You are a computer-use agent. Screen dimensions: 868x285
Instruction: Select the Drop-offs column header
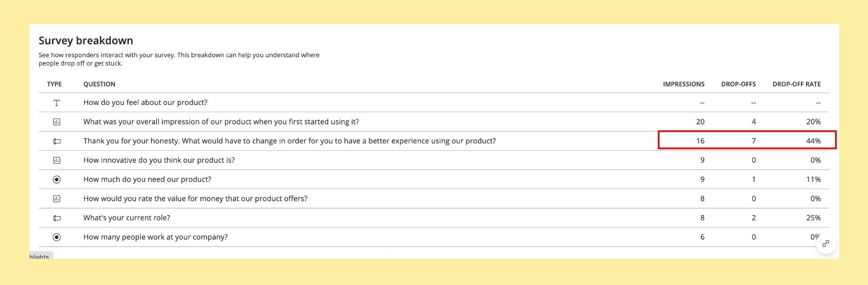738,84
